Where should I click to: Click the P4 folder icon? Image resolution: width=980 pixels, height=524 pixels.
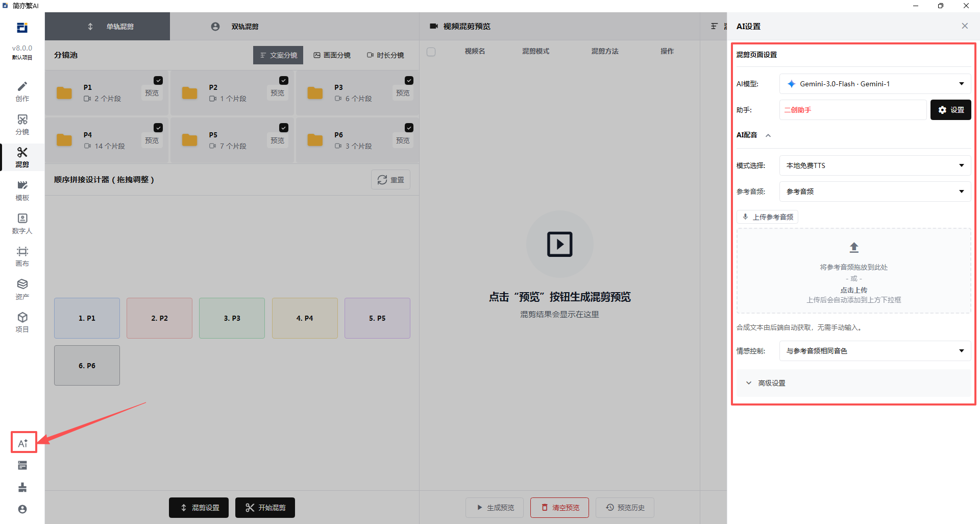64,140
